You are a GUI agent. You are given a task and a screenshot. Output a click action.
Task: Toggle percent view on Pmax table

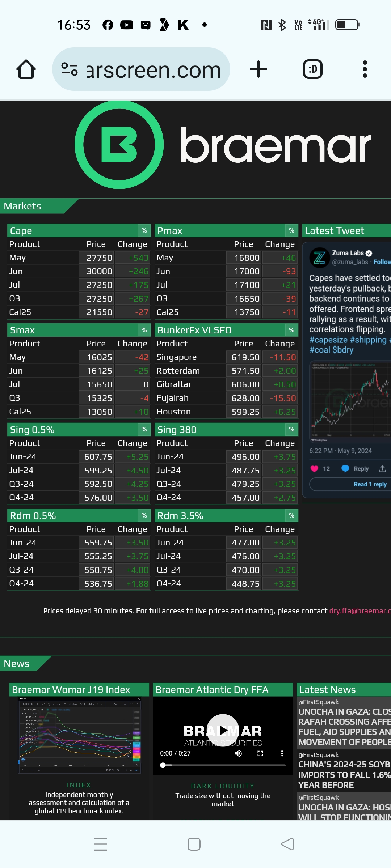[291, 231]
